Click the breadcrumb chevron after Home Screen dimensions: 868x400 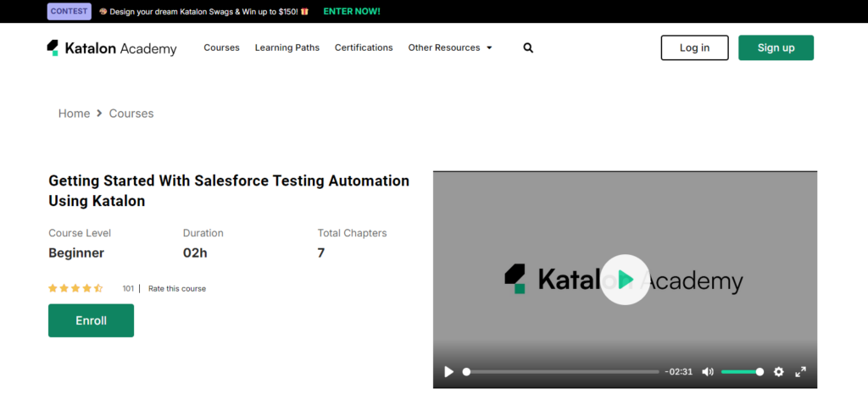[100, 114]
